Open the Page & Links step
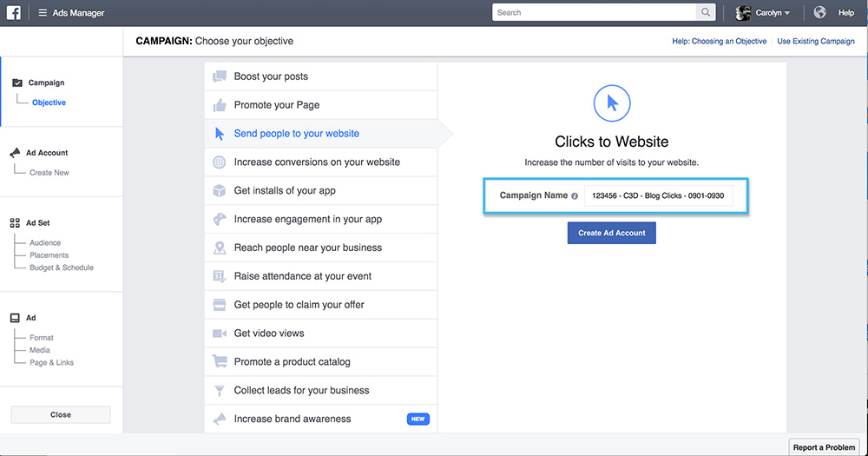Image resolution: width=868 pixels, height=456 pixels. (51, 362)
